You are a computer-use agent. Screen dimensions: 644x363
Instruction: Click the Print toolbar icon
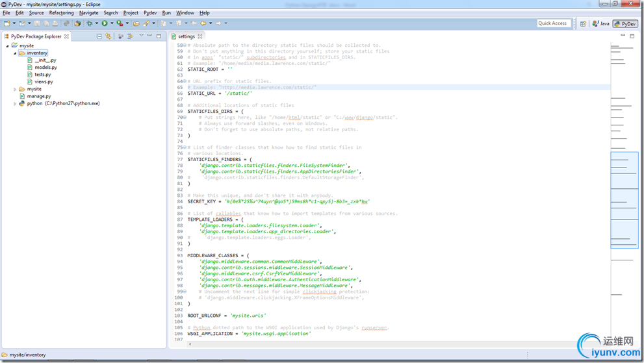(55, 23)
